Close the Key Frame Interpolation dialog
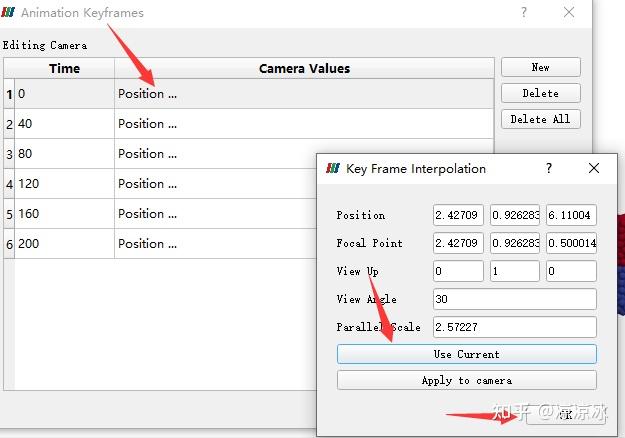 (594, 168)
